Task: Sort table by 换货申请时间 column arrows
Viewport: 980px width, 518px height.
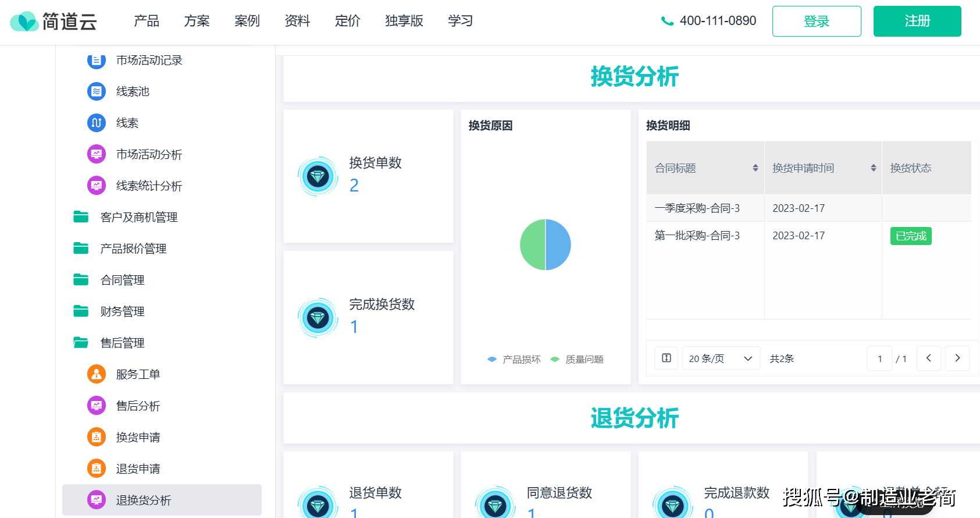Action: pyautogui.click(x=874, y=168)
